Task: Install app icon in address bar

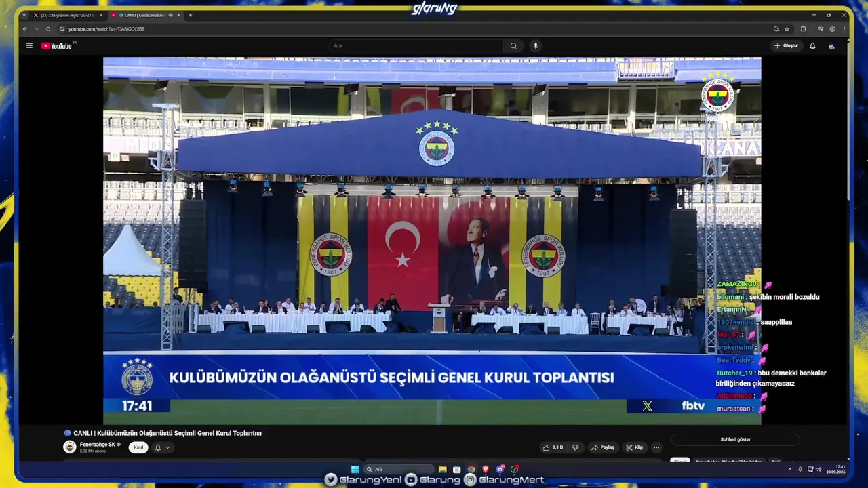Action: [x=776, y=29]
